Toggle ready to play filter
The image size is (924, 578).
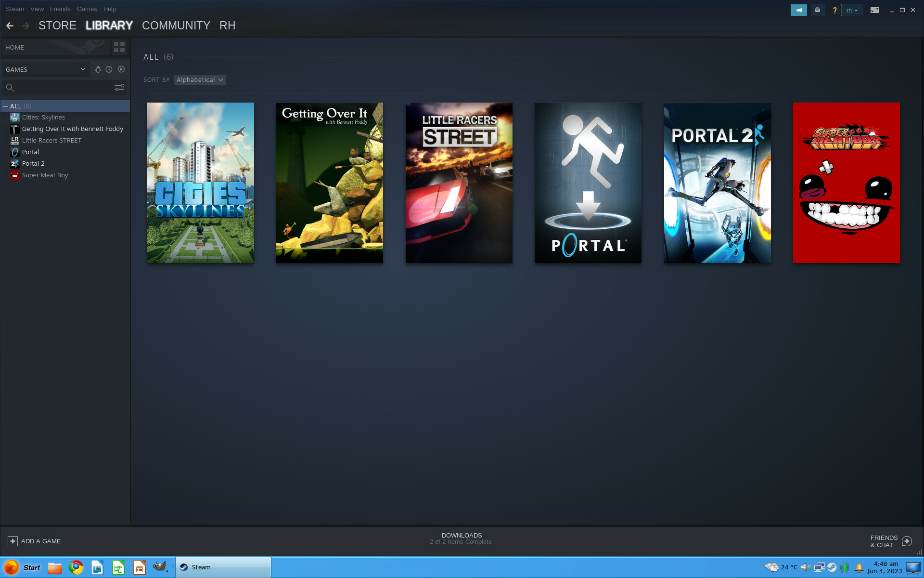coord(121,69)
